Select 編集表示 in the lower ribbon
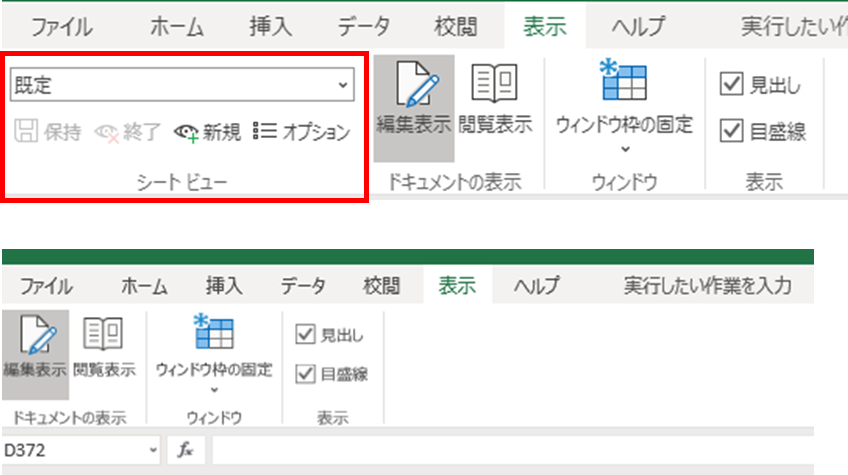848x475 pixels. (35, 354)
